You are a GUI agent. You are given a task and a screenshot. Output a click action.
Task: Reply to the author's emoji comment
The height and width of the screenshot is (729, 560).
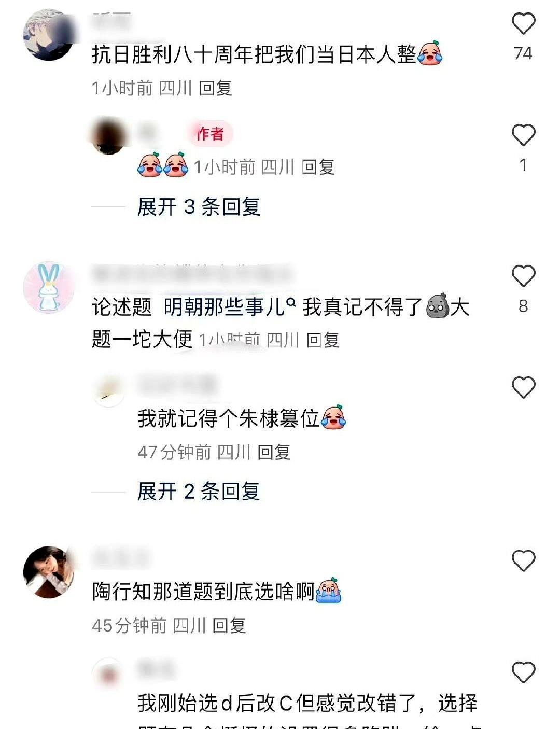[318, 167]
